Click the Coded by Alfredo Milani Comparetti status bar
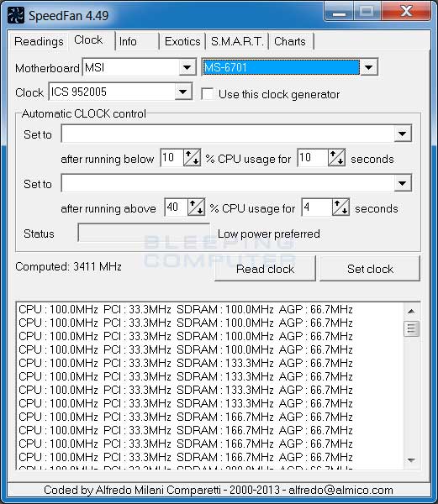The width and height of the screenshot is (438, 504). click(219, 491)
